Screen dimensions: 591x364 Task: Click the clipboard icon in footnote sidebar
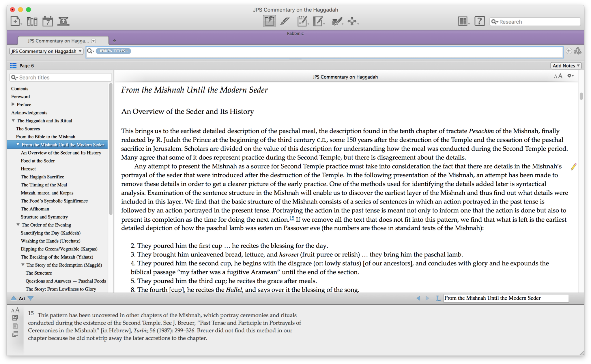[x=15, y=326]
